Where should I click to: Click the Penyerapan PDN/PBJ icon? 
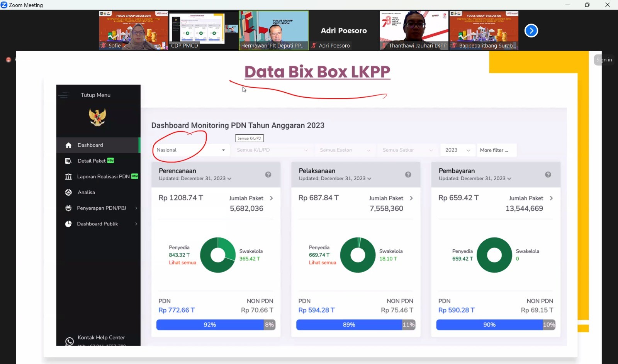[x=68, y=208]
